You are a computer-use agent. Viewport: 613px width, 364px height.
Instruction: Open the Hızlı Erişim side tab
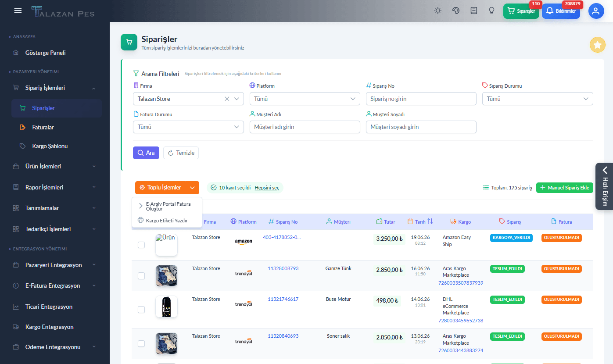604,187
